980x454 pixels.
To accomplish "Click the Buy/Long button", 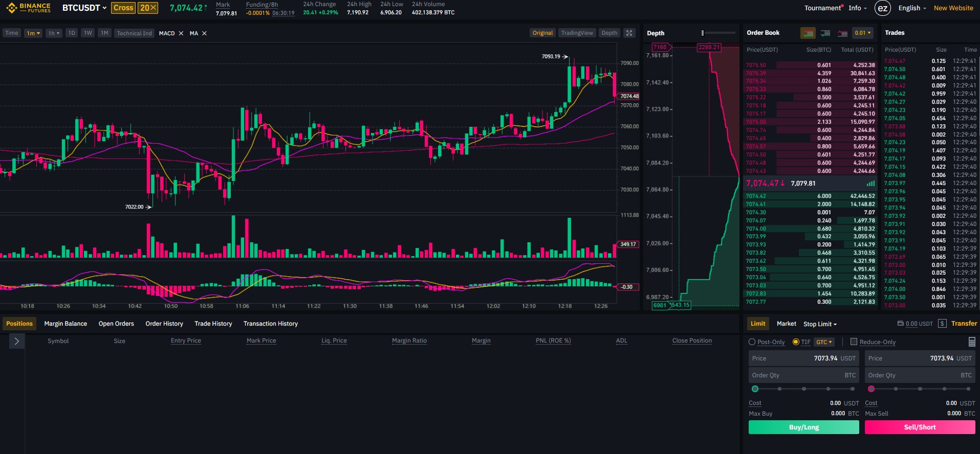I will click(x=804, y=427).
